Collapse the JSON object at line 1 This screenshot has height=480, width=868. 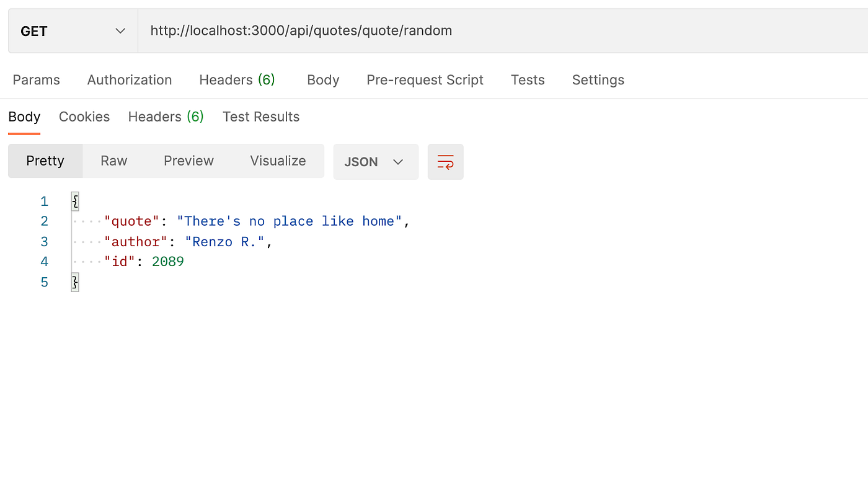point(74,201)
